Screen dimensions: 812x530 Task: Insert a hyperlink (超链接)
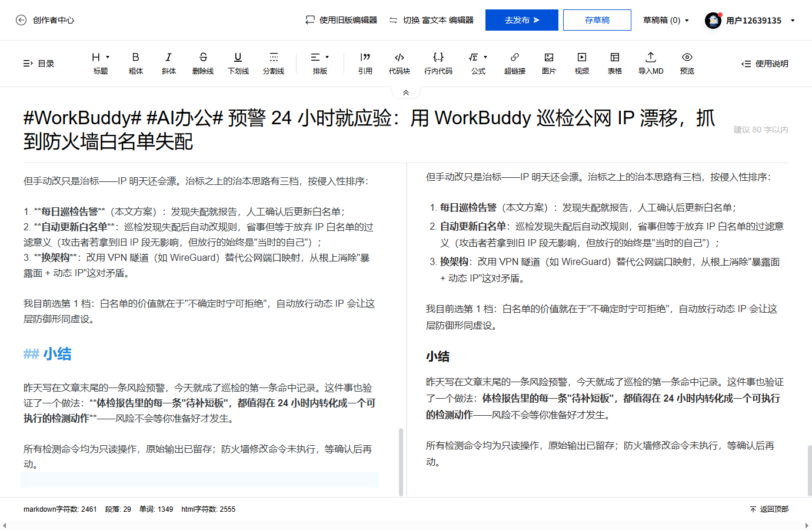pos(515,63)
